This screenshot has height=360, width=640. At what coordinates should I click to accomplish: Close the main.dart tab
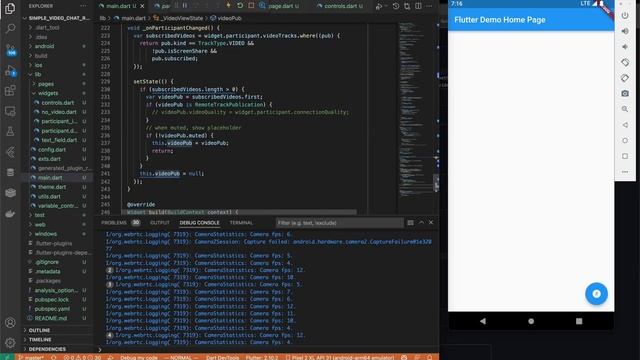pyautogui.click(x=142, y=6)
